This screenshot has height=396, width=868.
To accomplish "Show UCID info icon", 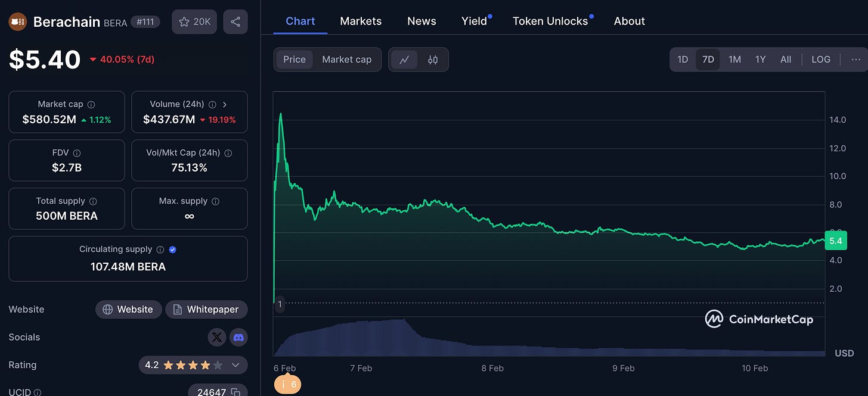I will (x=38, y=392).
